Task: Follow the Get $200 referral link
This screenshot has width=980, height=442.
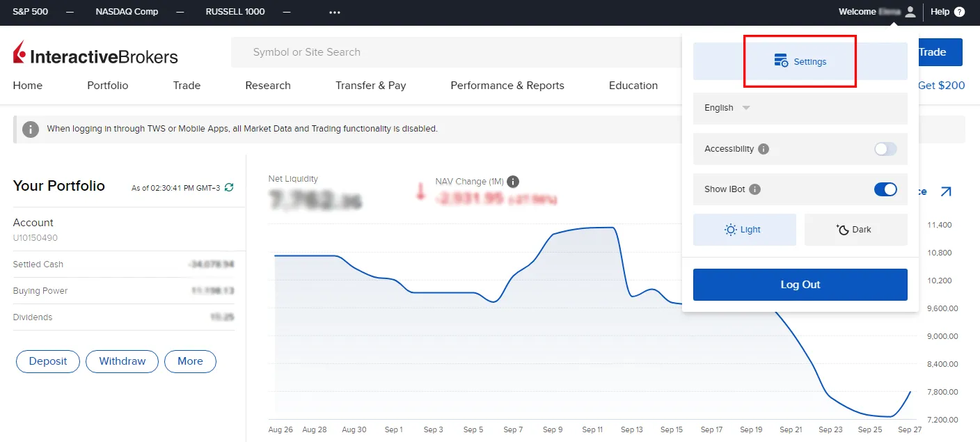Action: tap(941, 85)
